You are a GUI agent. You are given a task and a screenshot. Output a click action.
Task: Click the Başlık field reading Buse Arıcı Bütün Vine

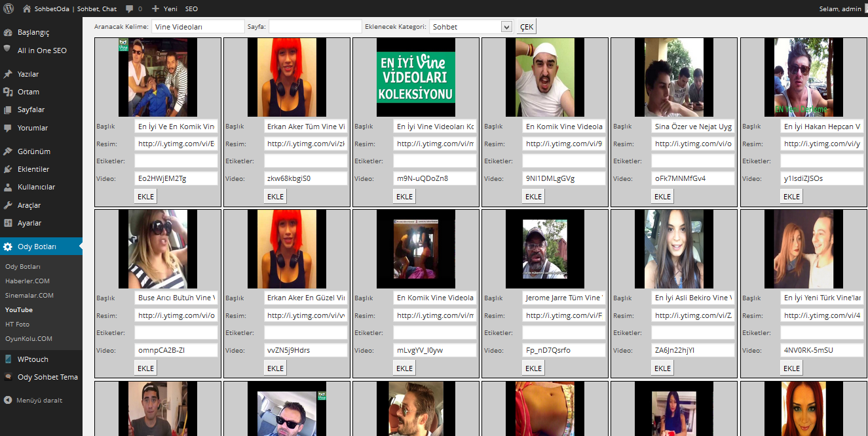coord(176,298)
